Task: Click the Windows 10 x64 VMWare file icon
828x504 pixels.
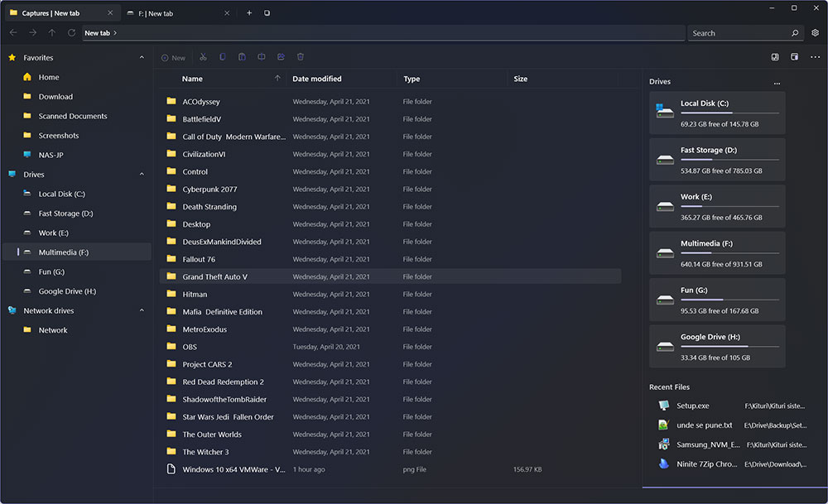Action: tap(171, 468)
